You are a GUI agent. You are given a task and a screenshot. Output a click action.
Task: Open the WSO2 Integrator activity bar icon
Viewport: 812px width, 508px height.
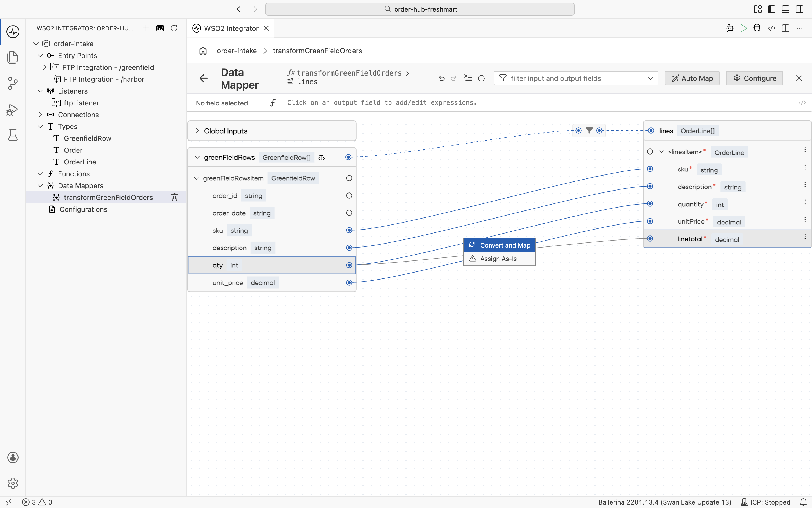point(13,32)
